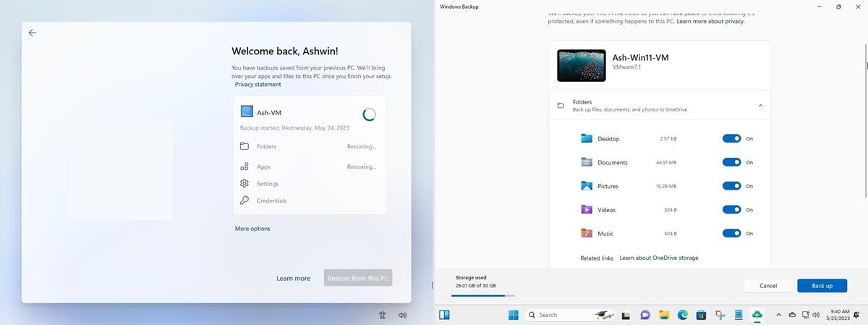The height and width of the screenshot is (325, 868).
Task: Click the Desktop folder icon in Windows Backup
Action: coord(587,138)
